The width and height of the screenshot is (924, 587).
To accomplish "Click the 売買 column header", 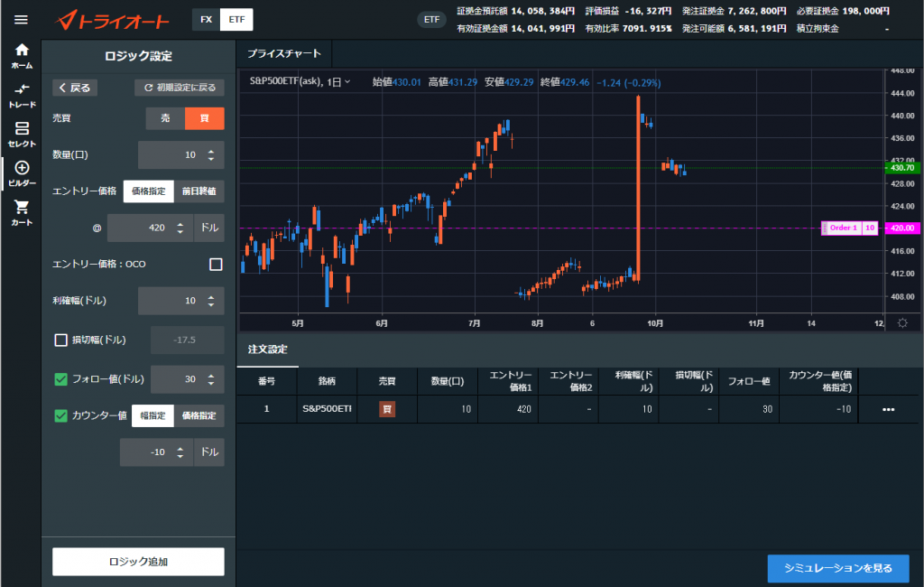I will click(387, 381).
